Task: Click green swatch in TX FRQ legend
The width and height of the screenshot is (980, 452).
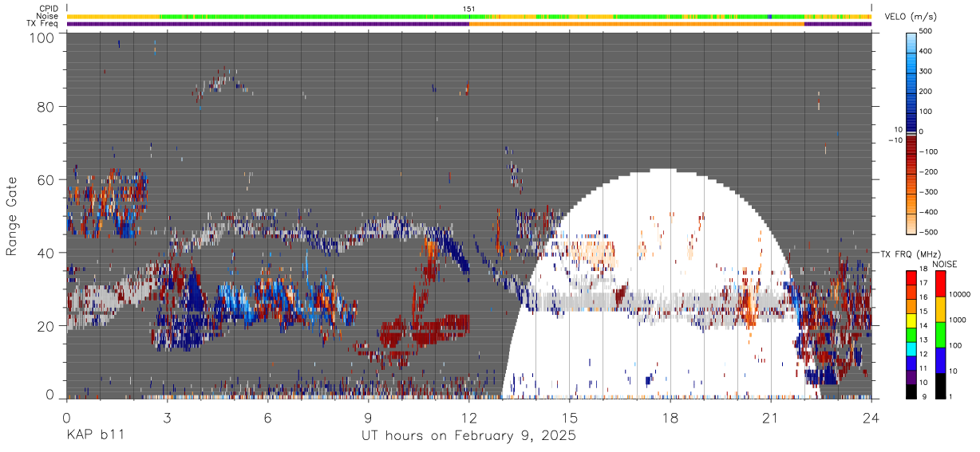Action: (911, 333)
